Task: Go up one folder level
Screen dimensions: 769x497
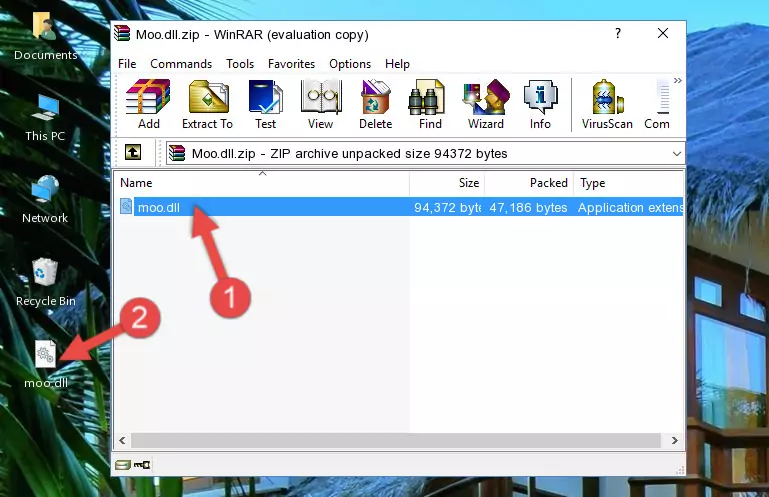Action: tap(133, 152)
